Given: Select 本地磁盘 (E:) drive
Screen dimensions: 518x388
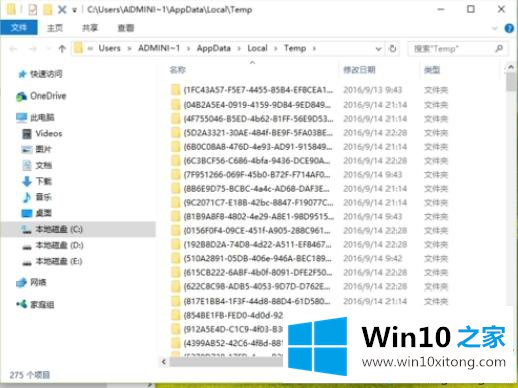Looking at the screenshot, I should tap(59, 261).
